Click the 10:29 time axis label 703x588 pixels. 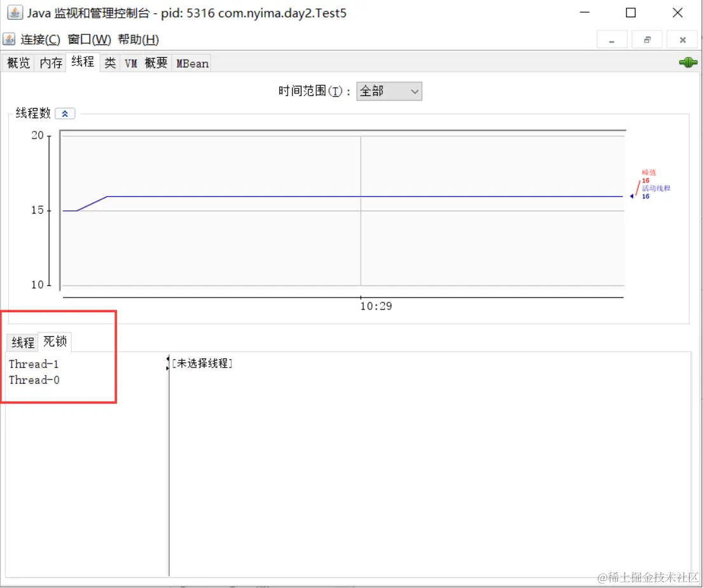tap(376, 306)
